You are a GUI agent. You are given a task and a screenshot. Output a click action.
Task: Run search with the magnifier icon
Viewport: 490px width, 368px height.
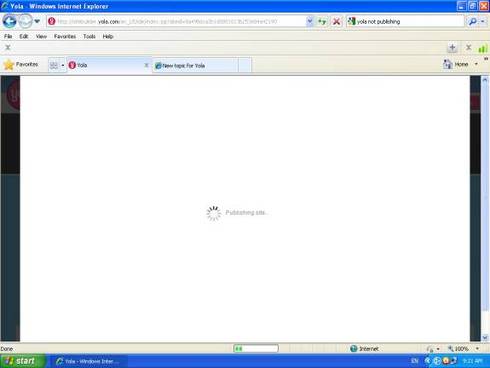pos(472,21)
